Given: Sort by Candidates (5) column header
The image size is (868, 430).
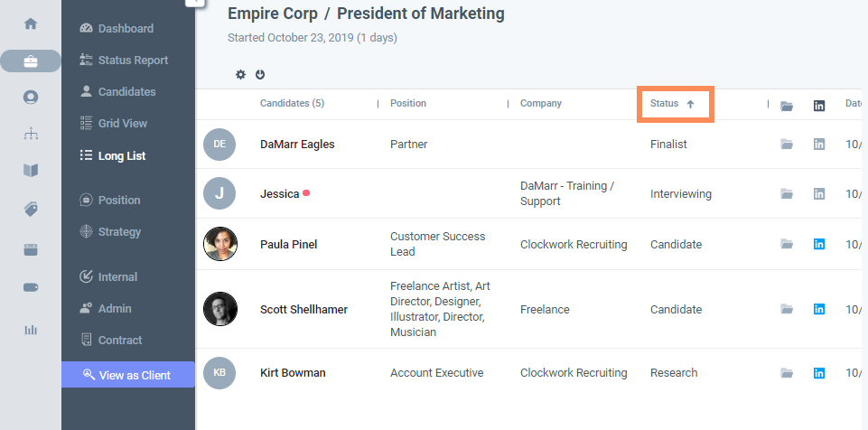Looking at the screenshot, I should [x=292, y=103].
